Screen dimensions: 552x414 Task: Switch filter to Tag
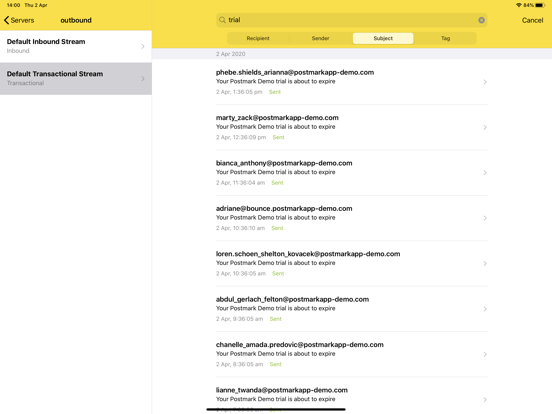click(445, 38)
